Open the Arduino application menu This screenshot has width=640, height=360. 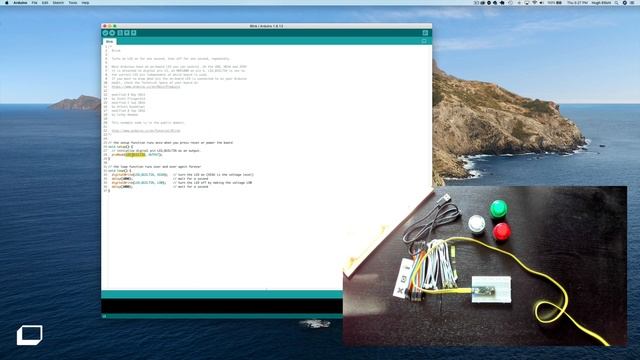coord(20,2)
